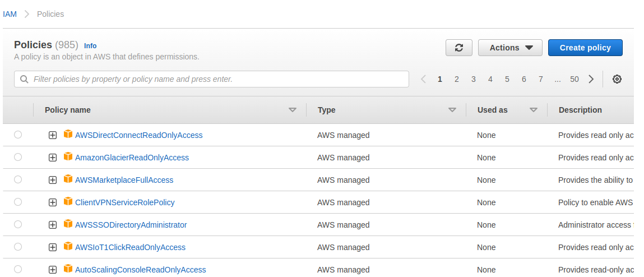Select the AmazonGlacierReadOnlyAccess radio button
This screenshot has height=277, width=644.
(x=18, y=157)
